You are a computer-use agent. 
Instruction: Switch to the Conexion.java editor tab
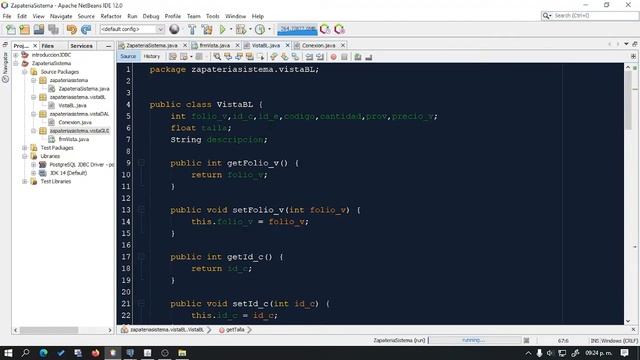click(x=318, y=45)
